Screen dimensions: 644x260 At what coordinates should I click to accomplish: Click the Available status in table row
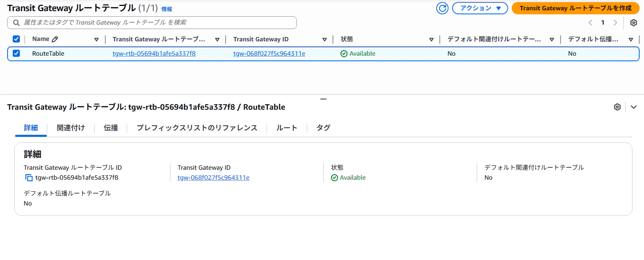(x=358, y=54)
